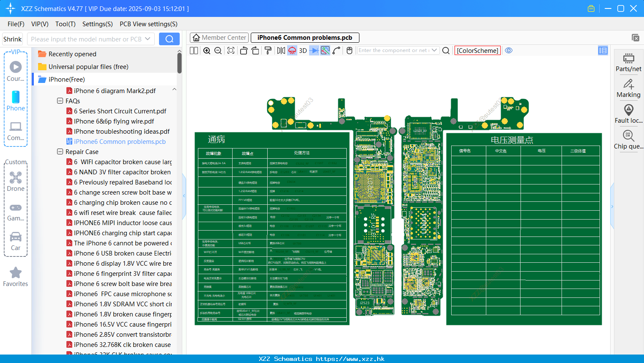Collapse the FAQs tree folder
The image size is (644, 363).
60,101
